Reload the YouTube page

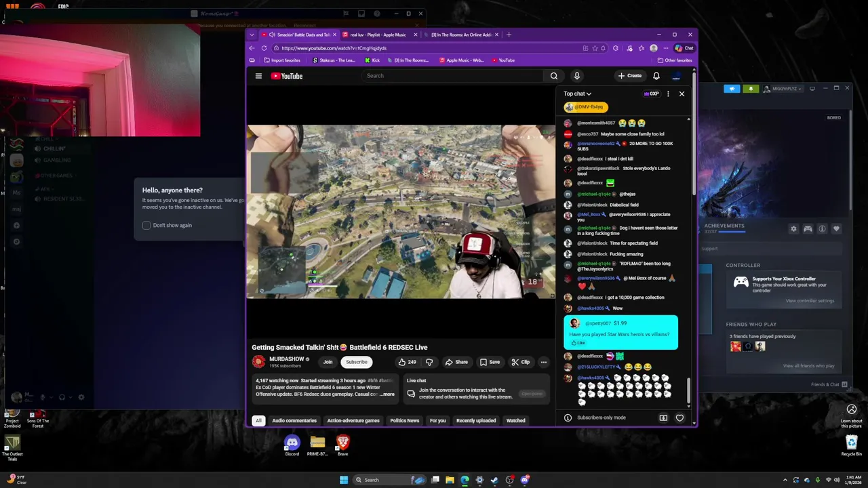(x=264, y=48)
